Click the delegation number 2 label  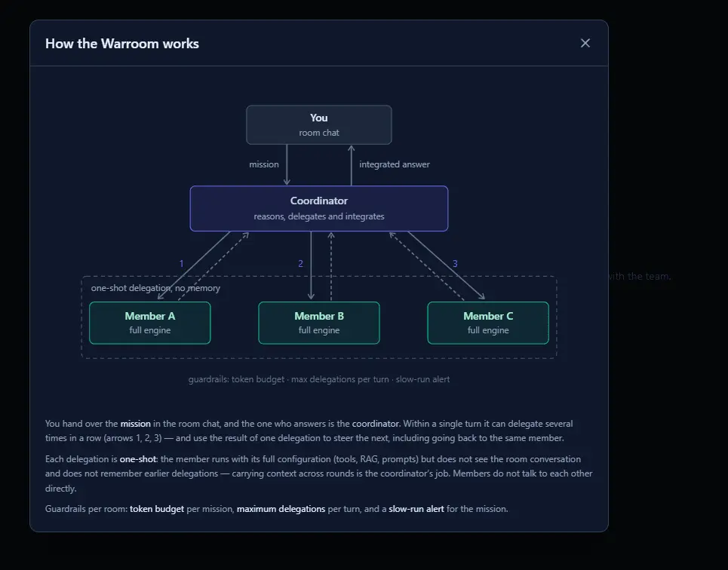point(300,264)
